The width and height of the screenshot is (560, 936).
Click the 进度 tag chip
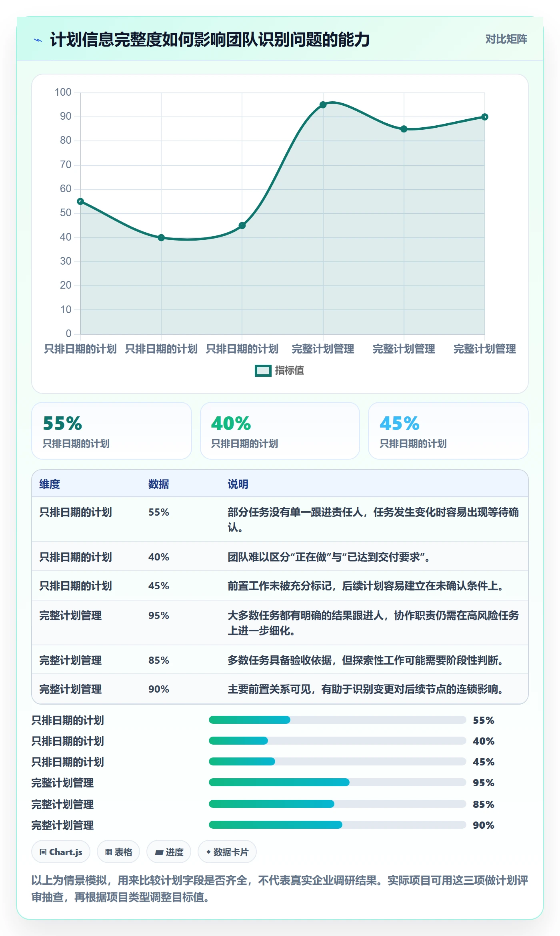point(169,852)
